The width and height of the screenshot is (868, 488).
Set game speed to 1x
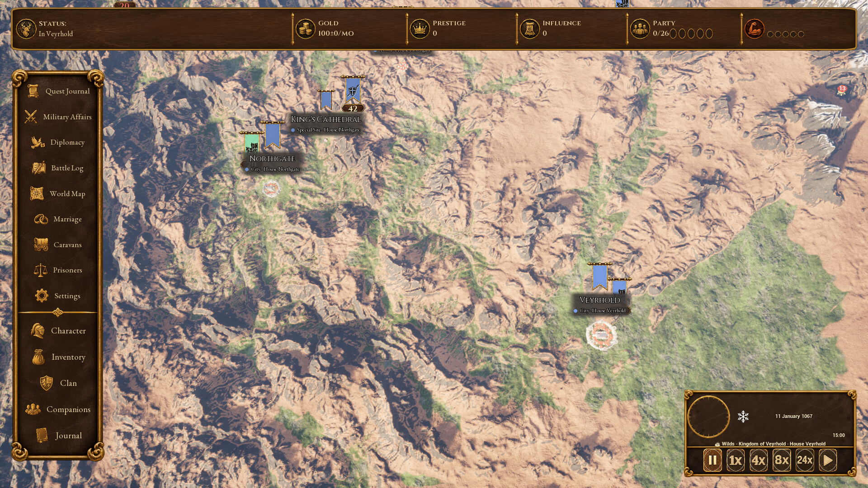tap(736, 460)
